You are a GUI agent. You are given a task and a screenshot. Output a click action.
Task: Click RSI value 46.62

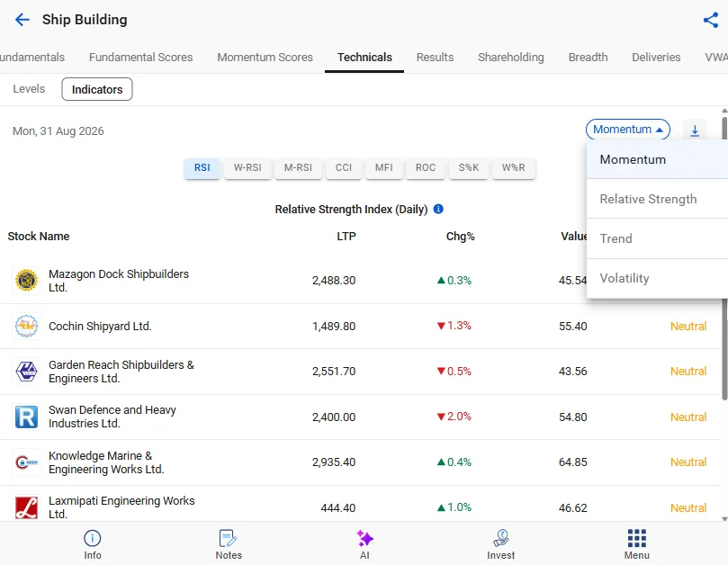pos(573,508)
